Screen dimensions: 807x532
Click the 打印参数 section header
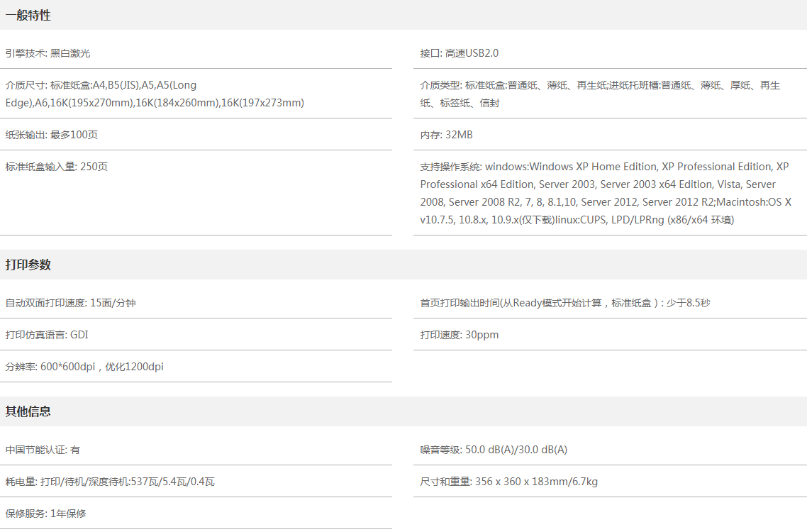click(28, 265)
